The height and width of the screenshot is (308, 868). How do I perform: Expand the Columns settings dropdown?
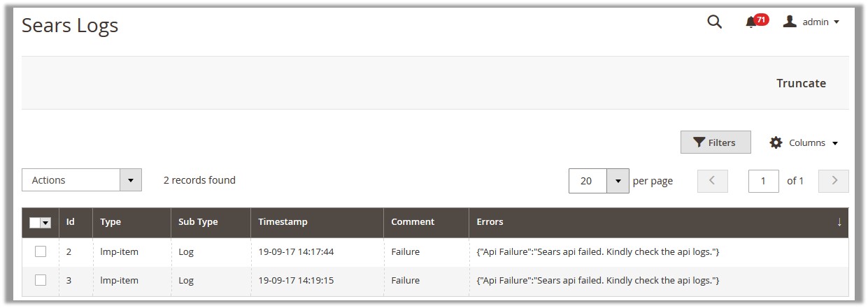804,142
